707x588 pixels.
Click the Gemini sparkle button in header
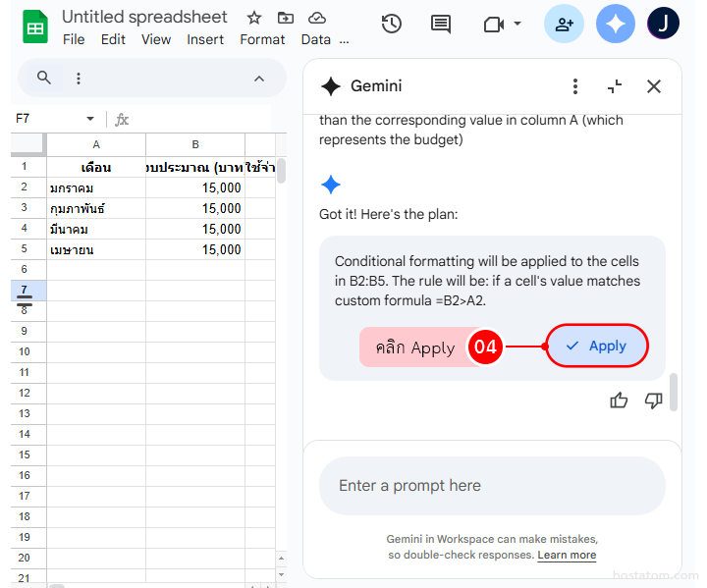point(616,24)
